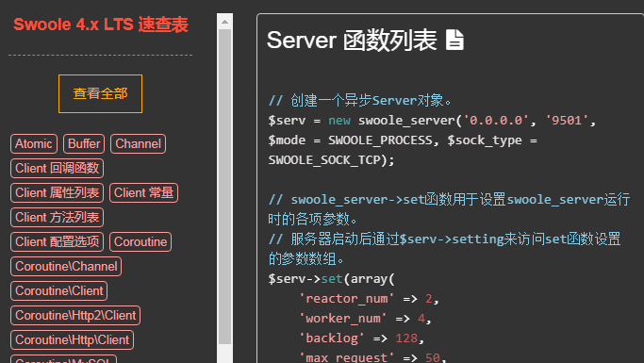This screenshot has width=644, height=363.
Task: Open the Client 属性列表 tag
Action: 58,192
